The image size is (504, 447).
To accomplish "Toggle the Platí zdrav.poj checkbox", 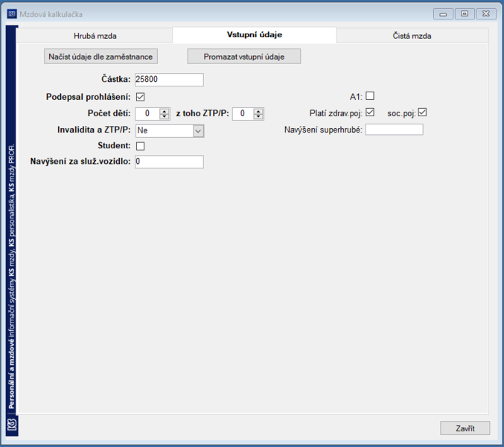I will pyautogui.click(x=370, y=112).
